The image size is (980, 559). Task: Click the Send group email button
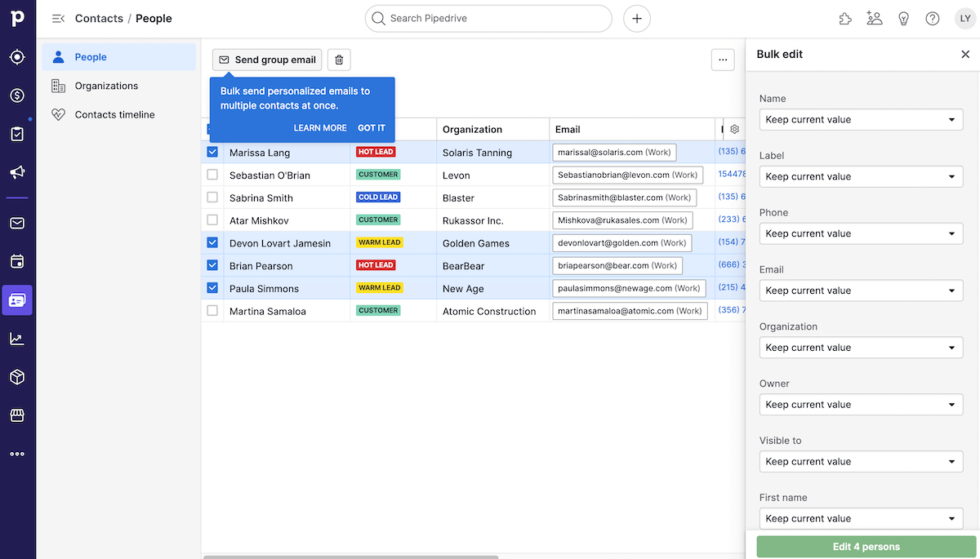click(267, 60)
